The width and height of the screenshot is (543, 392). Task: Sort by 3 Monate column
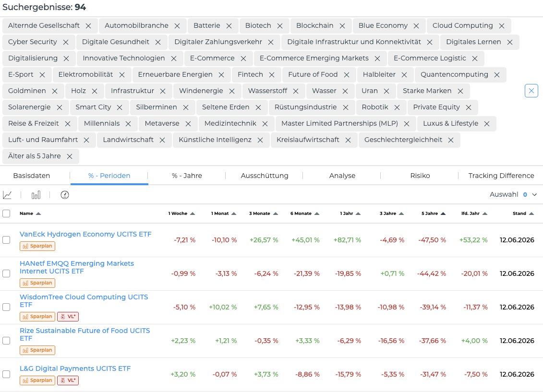[x=264, y=214]
